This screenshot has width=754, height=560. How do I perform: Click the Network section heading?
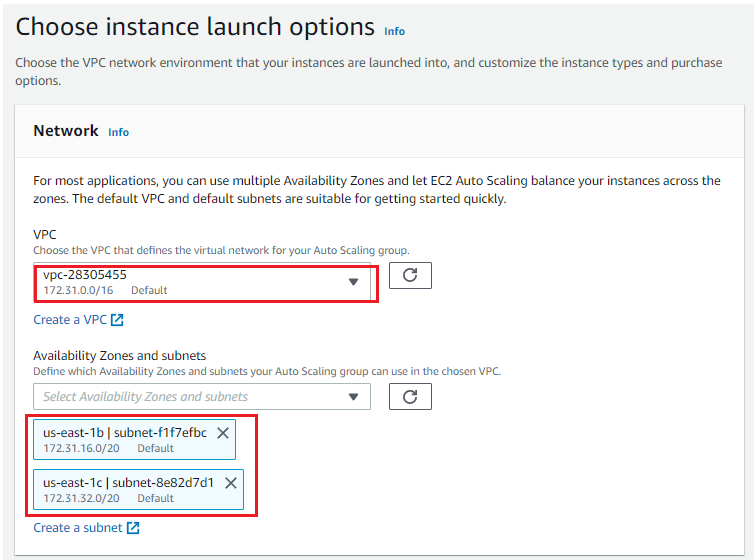tap(66, 131)
